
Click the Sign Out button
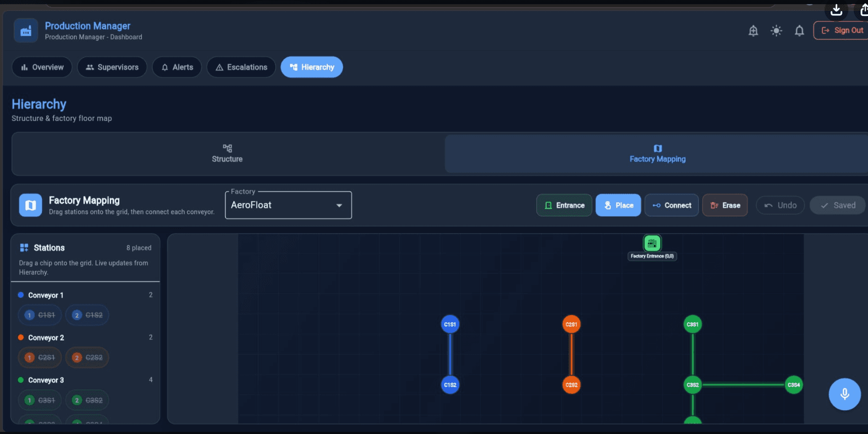841,30
